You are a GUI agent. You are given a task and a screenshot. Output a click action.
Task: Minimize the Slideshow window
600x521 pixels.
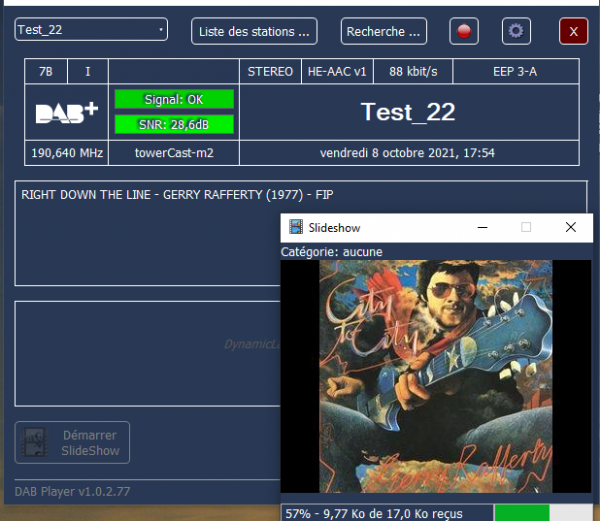[482, 227]
